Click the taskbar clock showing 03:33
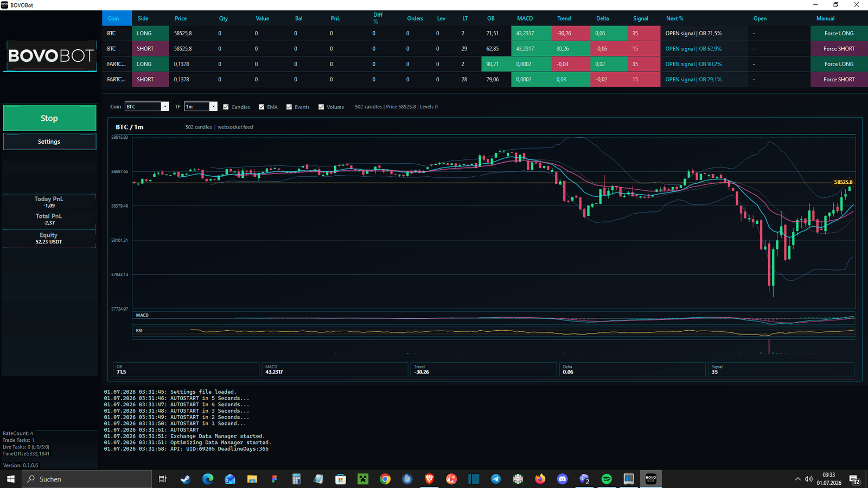The image size is (868, 488). tap(828, 479)
